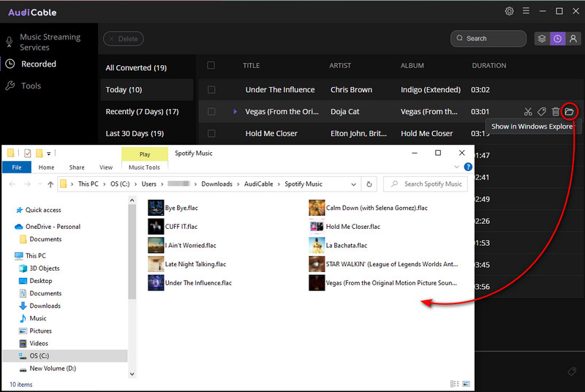This screenshot has width=585, height=392.
Task: Tick checkbox for Vegas row
Action: (x=211, y=111)
